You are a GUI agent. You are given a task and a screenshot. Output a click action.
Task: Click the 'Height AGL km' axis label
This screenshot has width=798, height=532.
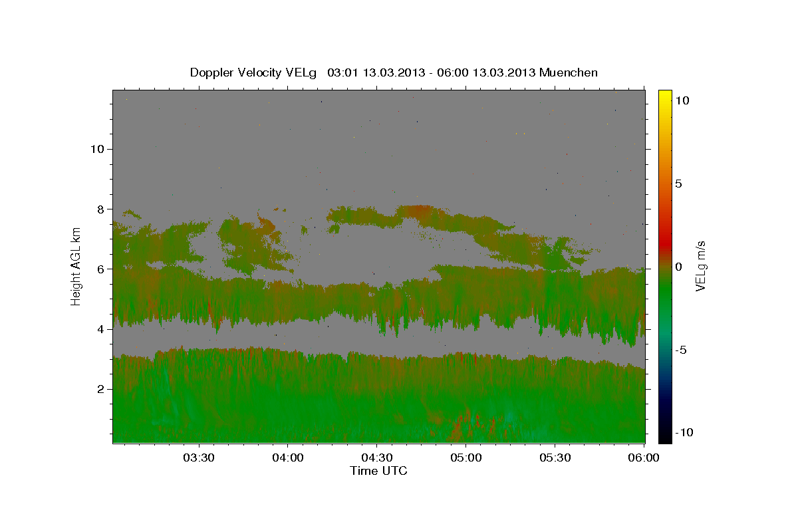76,266
